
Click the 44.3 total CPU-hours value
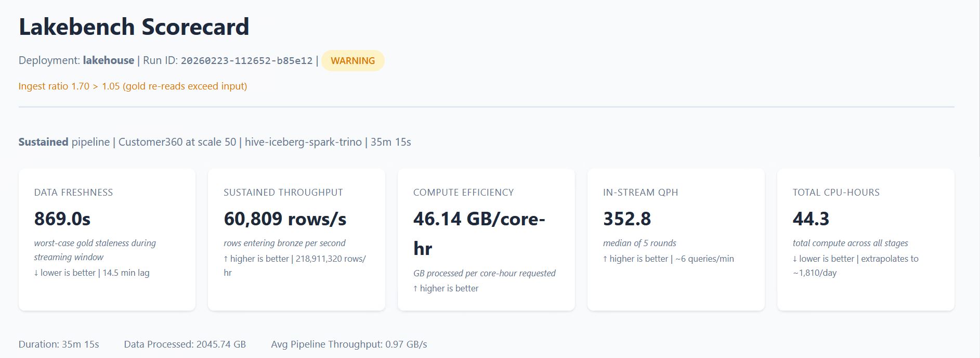pyautogui.click(x=811, y=219)
